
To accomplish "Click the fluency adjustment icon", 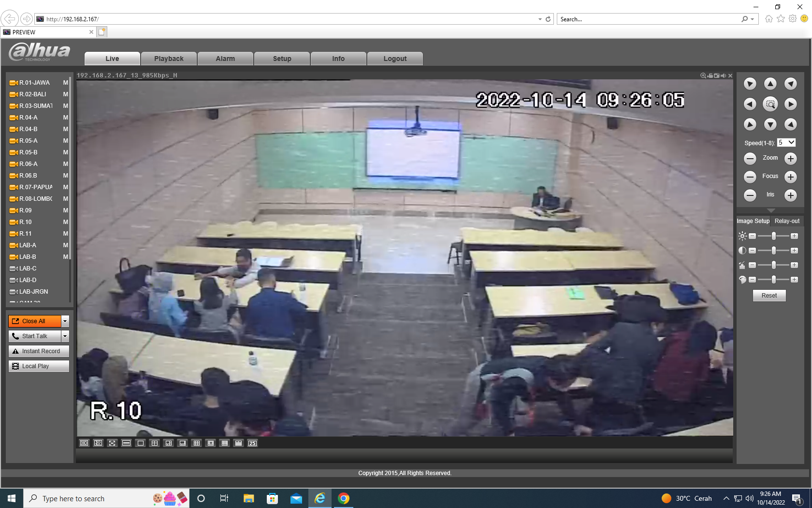I will pos(98,443).
